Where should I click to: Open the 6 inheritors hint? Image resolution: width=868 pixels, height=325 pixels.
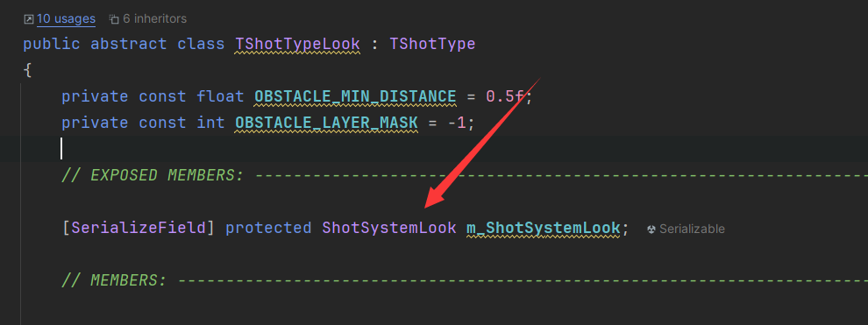pyautogui.click(x=154, y=18)
